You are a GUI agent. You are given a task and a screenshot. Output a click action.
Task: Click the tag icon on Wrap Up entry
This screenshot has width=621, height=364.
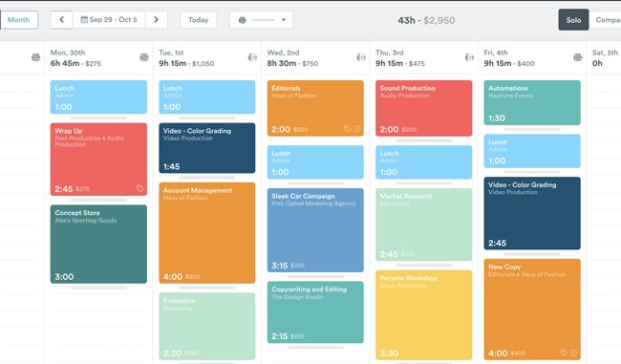(139, 188)
